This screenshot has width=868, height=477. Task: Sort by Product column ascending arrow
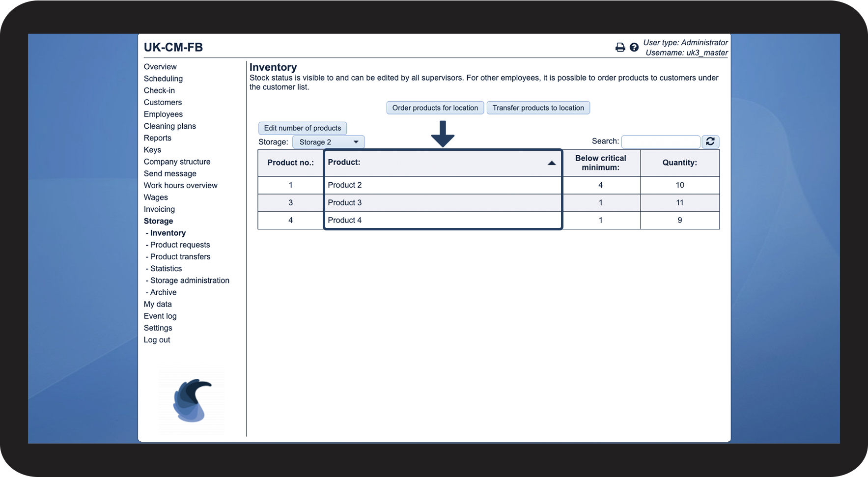point(552,163)
